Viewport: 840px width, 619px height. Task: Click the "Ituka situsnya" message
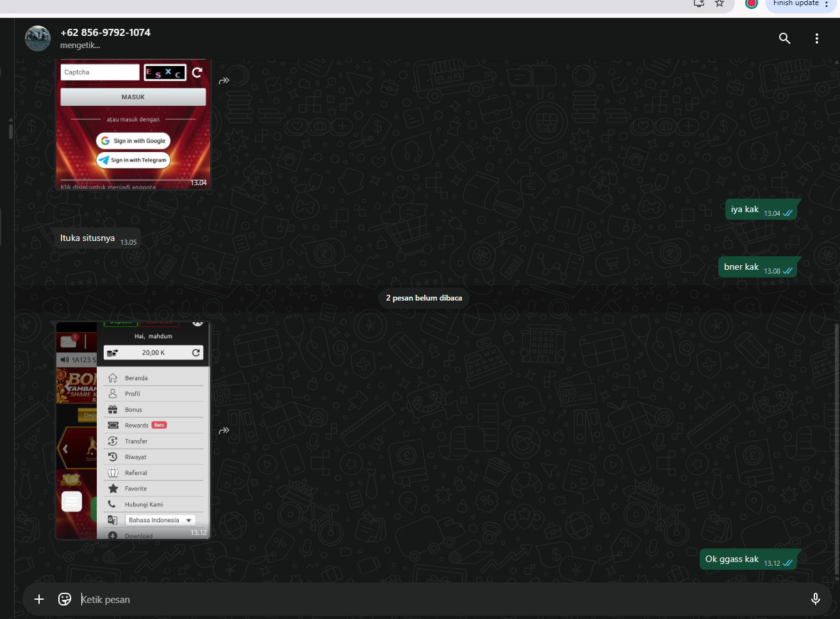coord(97,238)
